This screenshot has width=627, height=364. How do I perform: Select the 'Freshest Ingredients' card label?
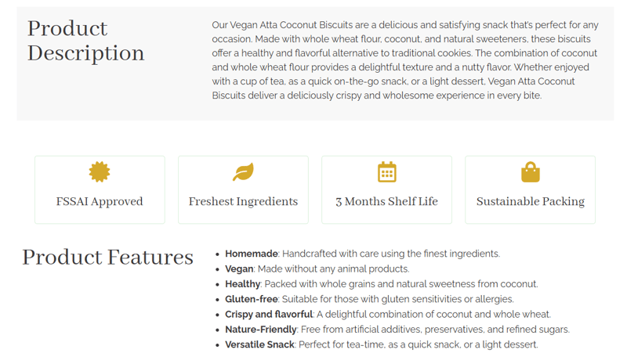click(243, 201)
